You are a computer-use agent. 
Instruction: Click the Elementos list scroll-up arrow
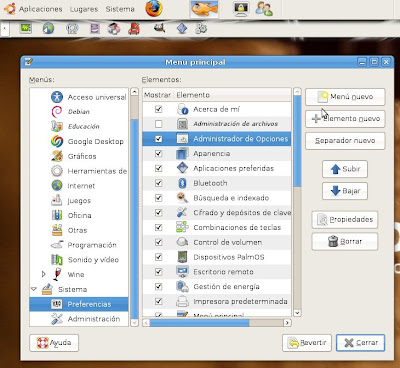click(297, 92)
